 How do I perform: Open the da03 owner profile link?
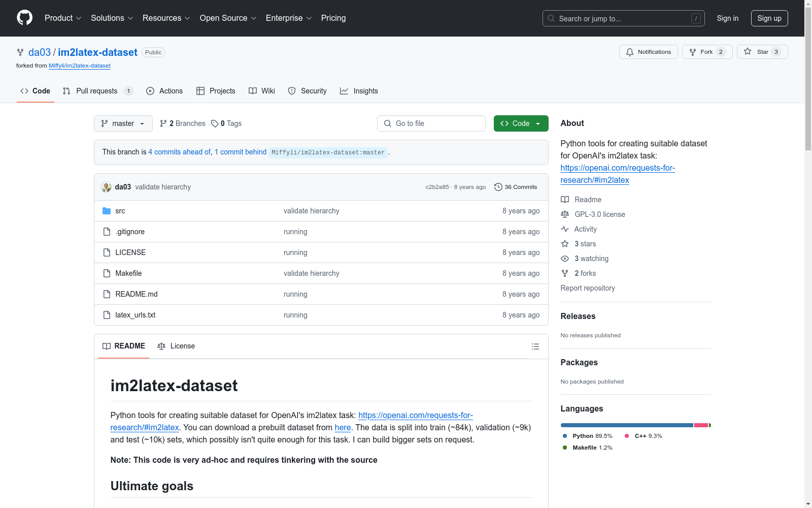(x=40, y=52)
